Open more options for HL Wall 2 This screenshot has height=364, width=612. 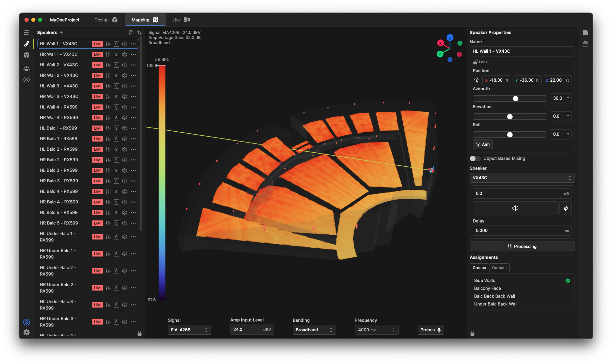133,65
